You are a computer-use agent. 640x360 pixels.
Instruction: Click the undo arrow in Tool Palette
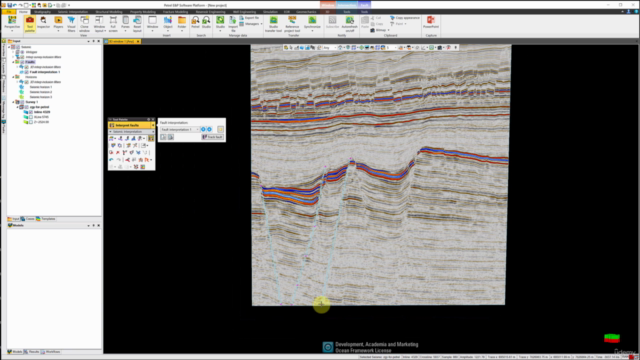pos(111,160)
